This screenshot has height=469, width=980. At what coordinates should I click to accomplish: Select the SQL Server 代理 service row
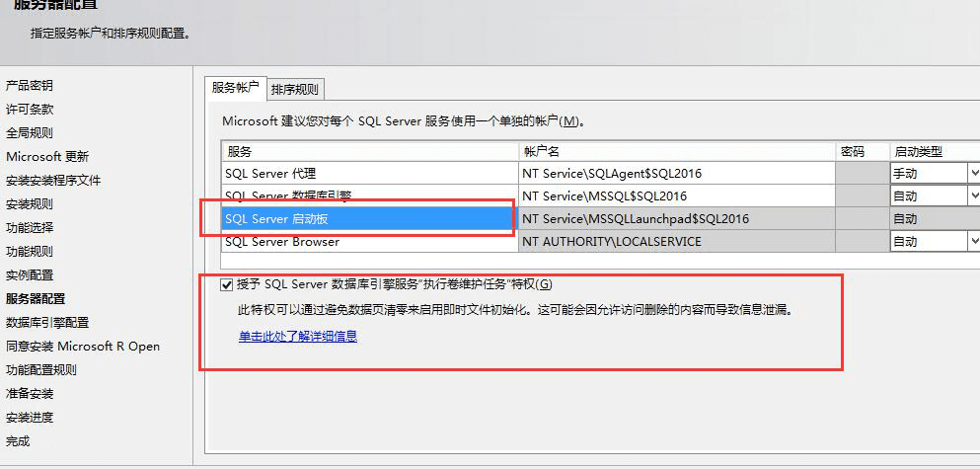pyautogui.click(x=370, y=173)
